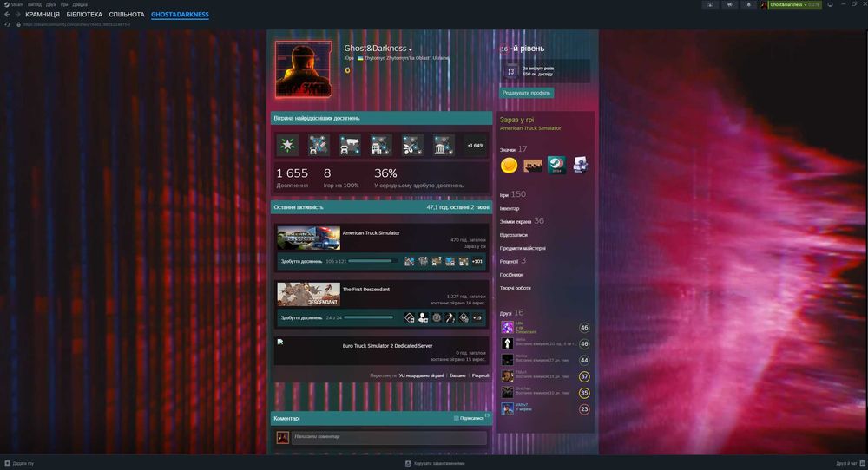Open the friend with level 44 badge
868x470 pixels.
pyautogui.click(x=545, y=360)
